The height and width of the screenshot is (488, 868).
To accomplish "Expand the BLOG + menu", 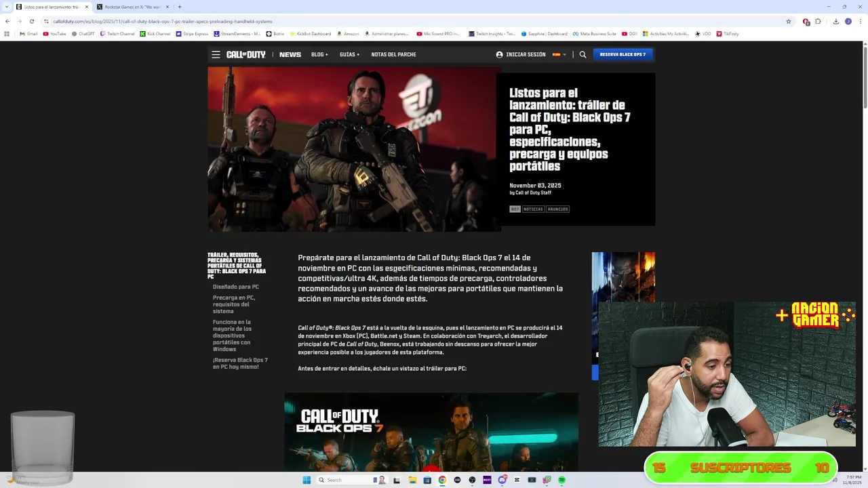I will (x=319, y=54).
